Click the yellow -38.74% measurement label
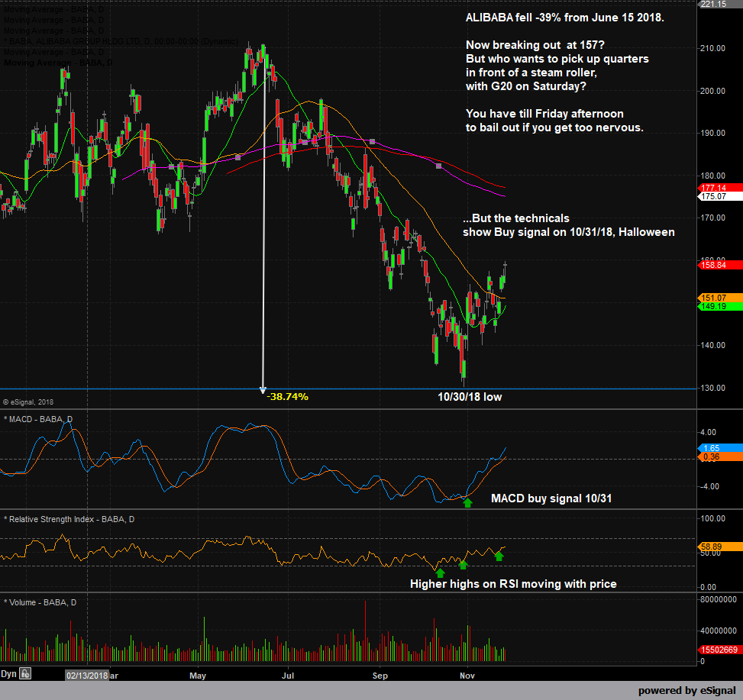Screen dimensions: 743x700 (288, 397)
